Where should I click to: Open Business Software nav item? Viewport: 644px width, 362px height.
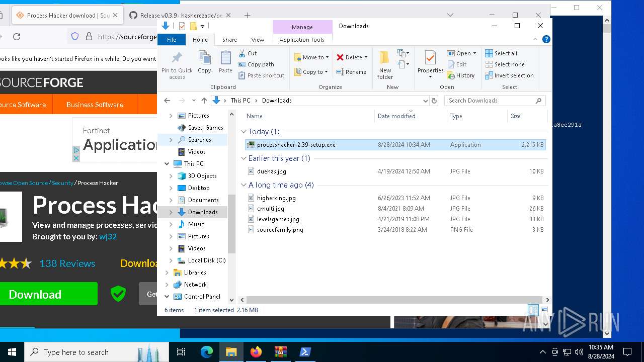95,105
